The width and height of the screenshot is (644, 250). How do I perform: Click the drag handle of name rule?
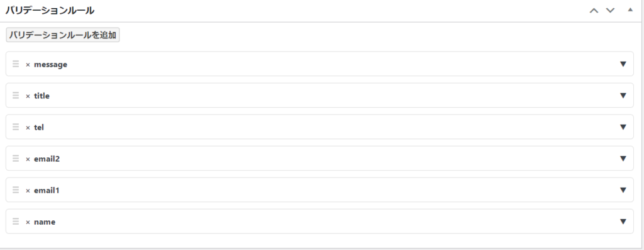(16, 221)
